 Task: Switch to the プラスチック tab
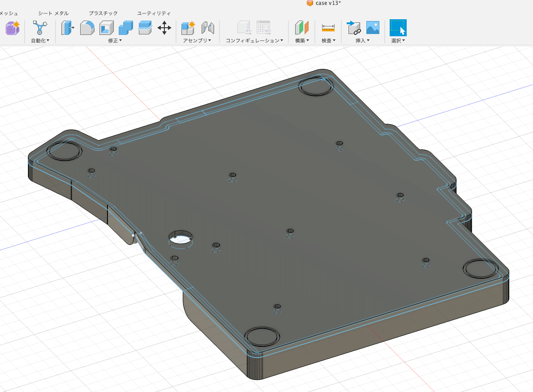[x=103, y=13]
